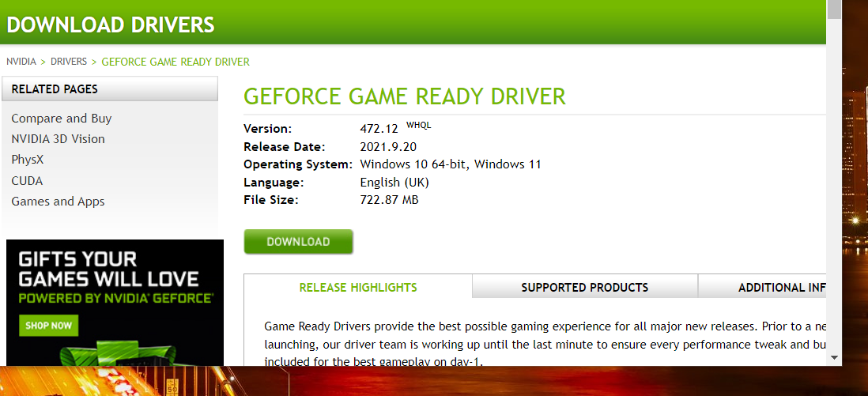
Task: Open the NVIDIA breadcrumb link
Action: [21, 62]
